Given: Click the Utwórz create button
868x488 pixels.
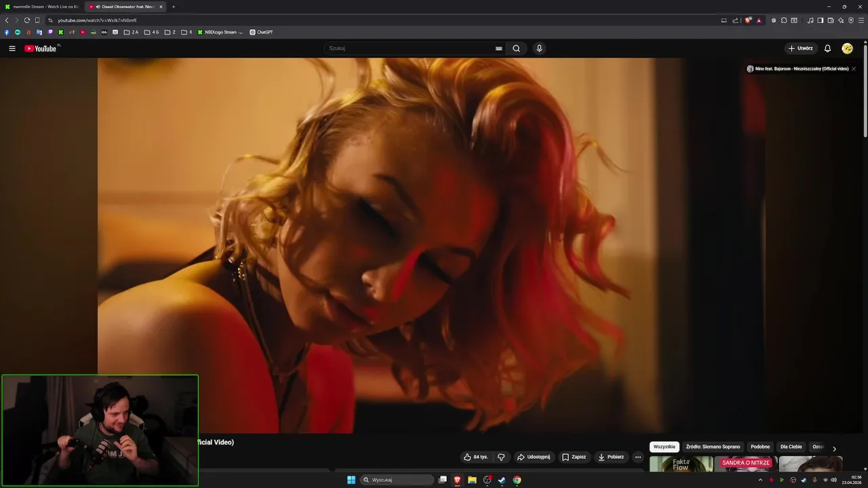Looking at the screenshot, I should [801, 48].
